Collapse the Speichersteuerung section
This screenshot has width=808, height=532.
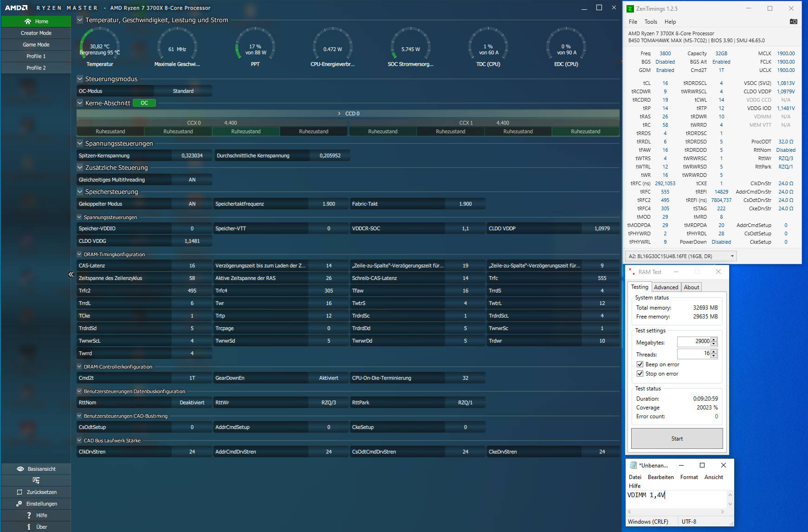click(80, 192)
